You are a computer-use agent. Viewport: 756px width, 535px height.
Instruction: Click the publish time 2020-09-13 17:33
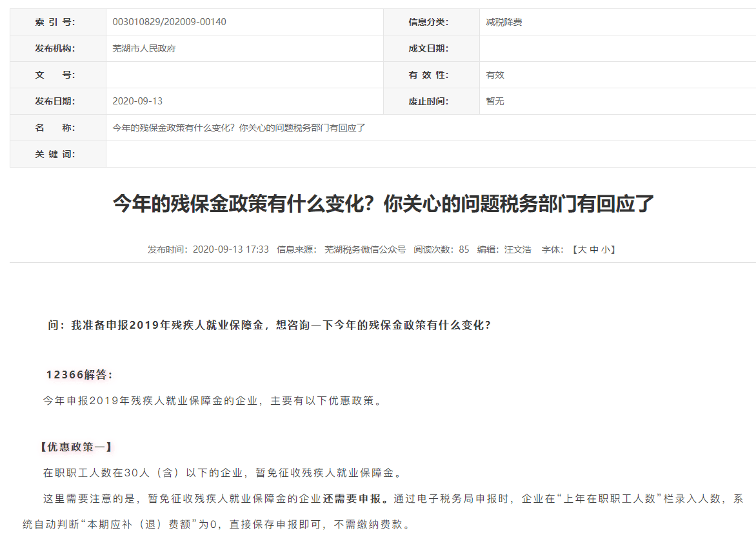(x=230, y=249)
